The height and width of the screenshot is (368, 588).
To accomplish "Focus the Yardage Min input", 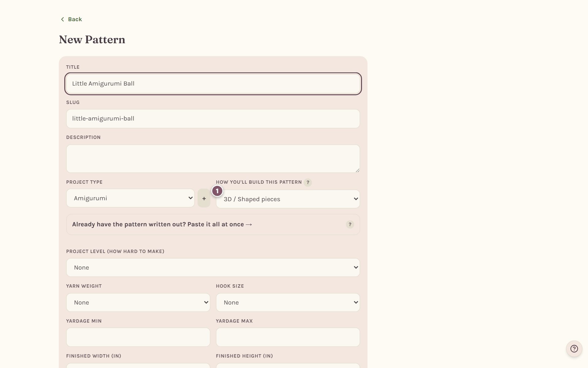I will (x=138, y=337).
